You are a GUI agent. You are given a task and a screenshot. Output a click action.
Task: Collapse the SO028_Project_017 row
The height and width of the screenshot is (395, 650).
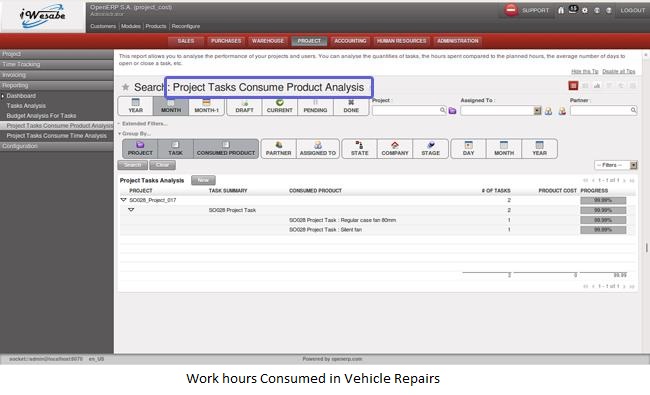coord(123,200)
